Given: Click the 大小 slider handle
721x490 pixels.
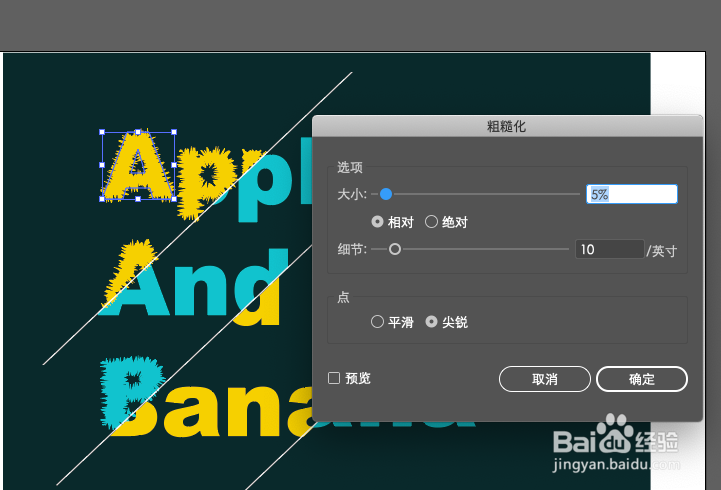Looking at the screenshot, I should [x=386, y=194].
